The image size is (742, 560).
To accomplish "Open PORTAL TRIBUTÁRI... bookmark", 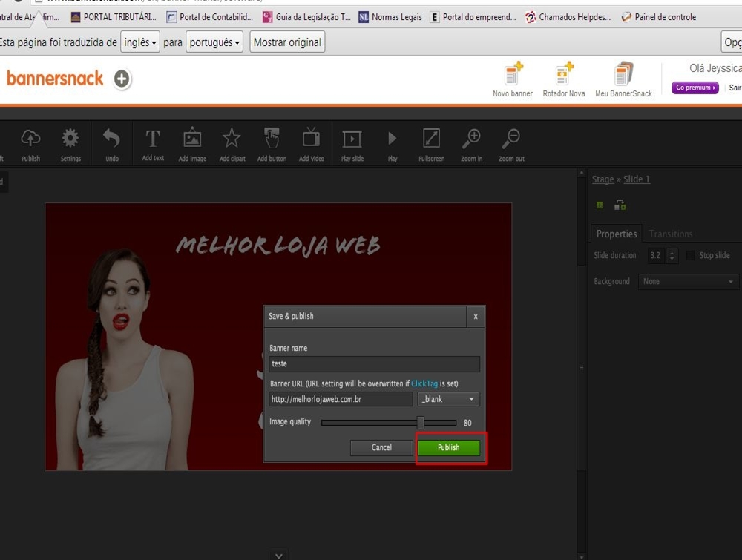I will click(114, 17).
